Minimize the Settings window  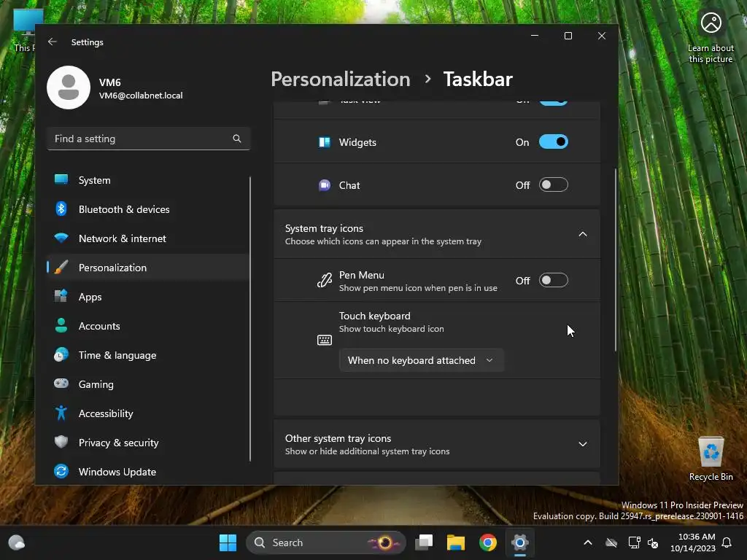tap(535, 36)
